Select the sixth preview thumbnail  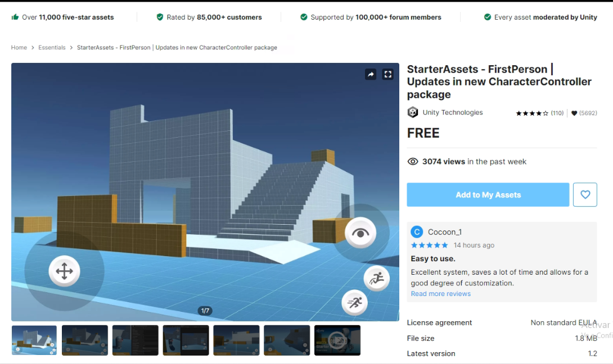(x=287, y=340)
